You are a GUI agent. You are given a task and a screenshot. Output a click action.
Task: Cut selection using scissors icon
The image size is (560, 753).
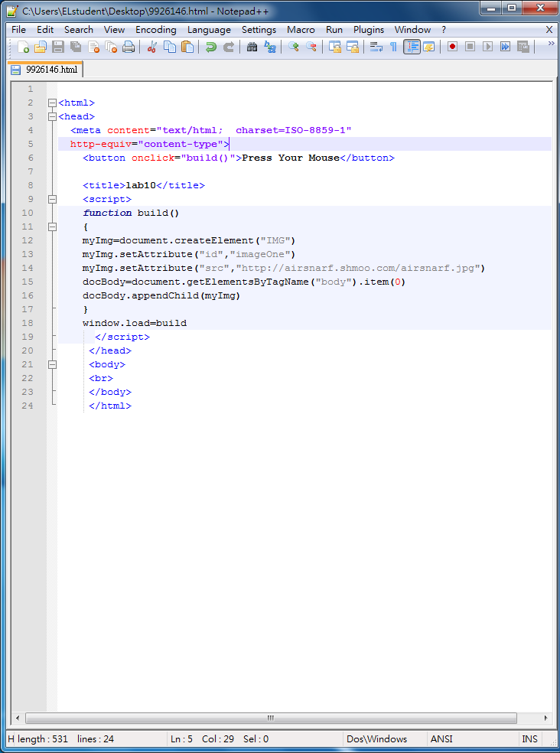[x=151, y=47]
